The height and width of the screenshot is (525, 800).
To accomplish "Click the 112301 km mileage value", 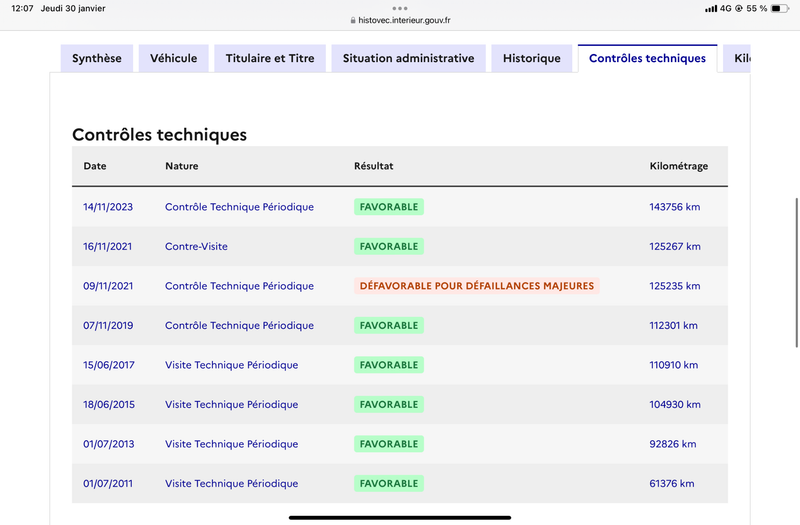I will point(673,326).
